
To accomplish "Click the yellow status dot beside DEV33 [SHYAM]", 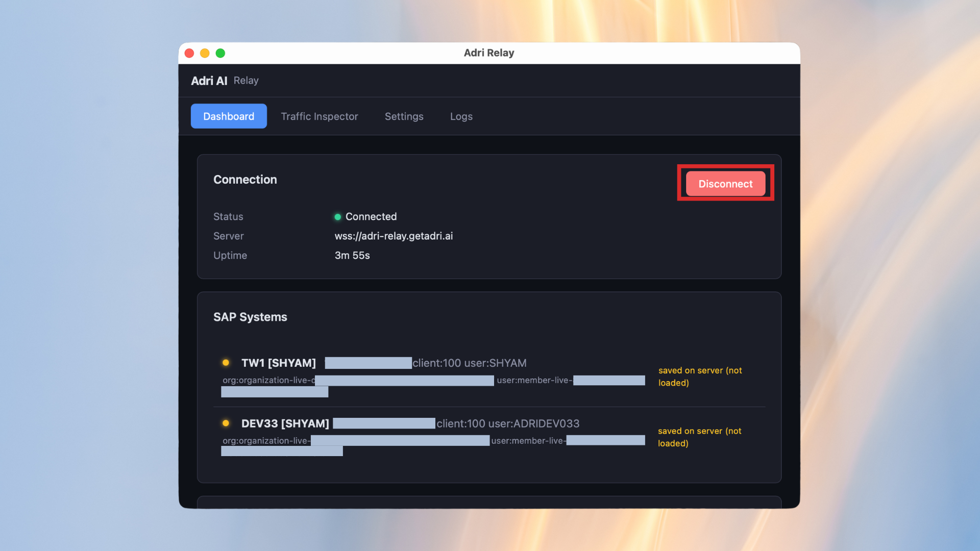I will coord(226,423).
